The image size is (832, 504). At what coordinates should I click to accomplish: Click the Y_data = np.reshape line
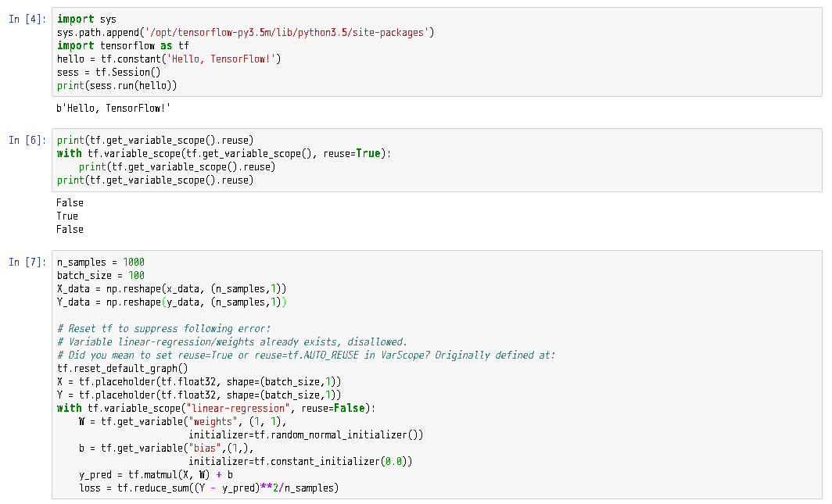[x=172, y=302]
